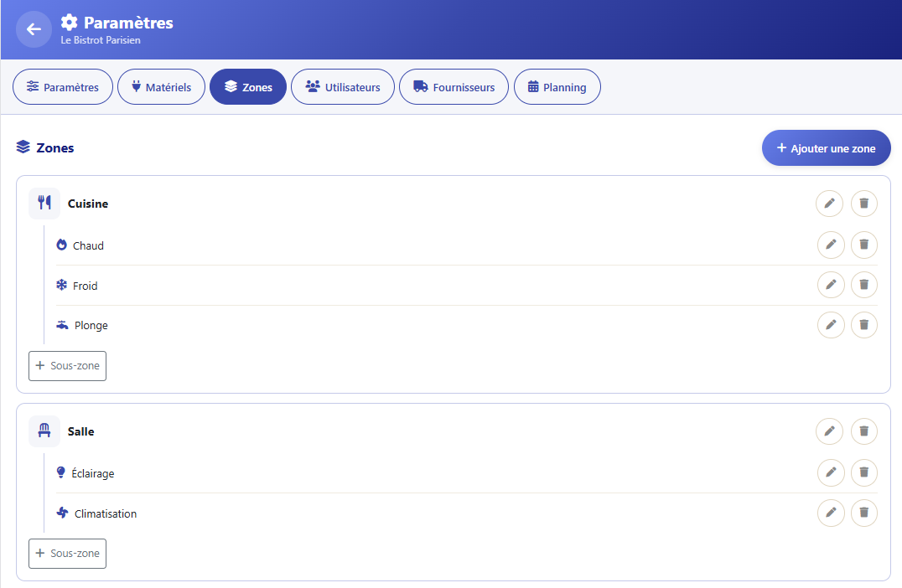902x588 pixels.
Task: Click the gear icon in the Paramètres header
Action: click(x=69, y=23)
